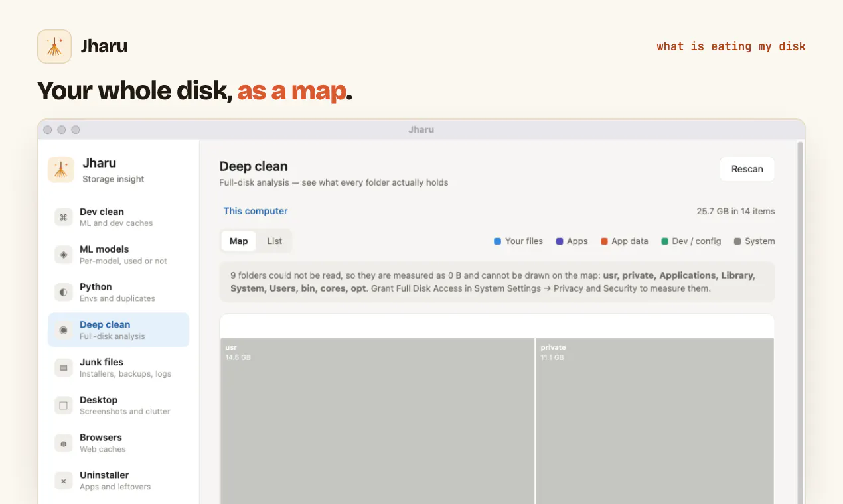Select the Desktop square icon
The height and width of the screenshot is (504, 843).
[x=64, y=405]
